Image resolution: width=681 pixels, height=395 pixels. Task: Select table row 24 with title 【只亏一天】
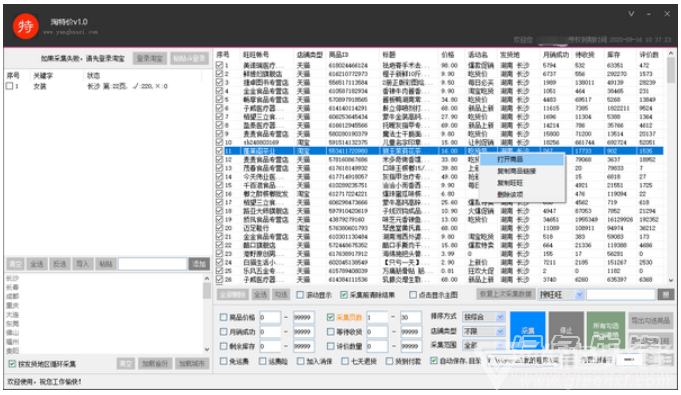(x=439, y=262)
